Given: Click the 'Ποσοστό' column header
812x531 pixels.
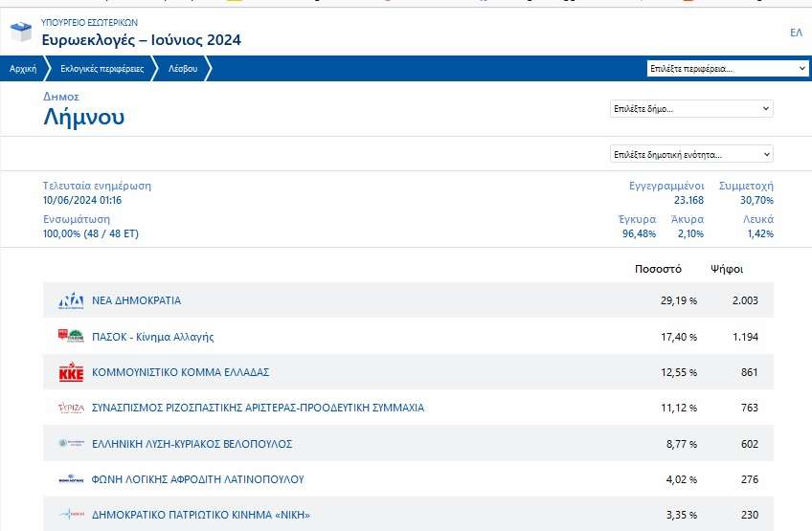Looking at the screenshot, I should tap(658, 269).
